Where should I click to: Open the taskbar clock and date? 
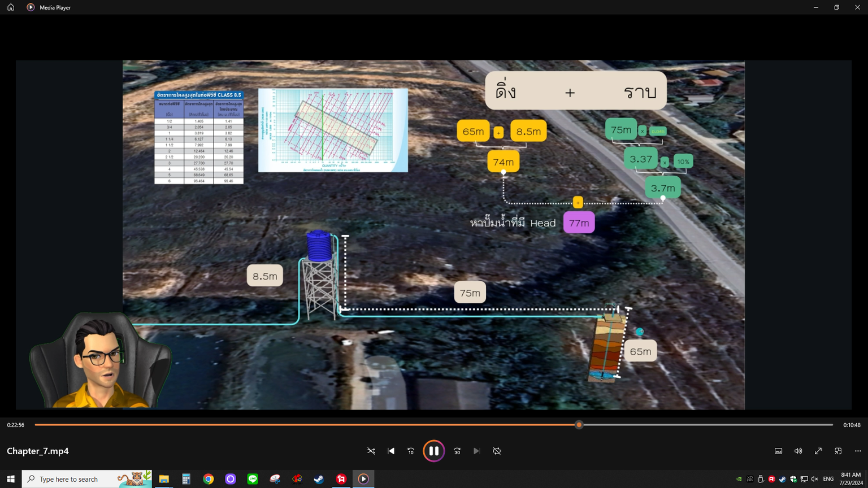(850, 479)
